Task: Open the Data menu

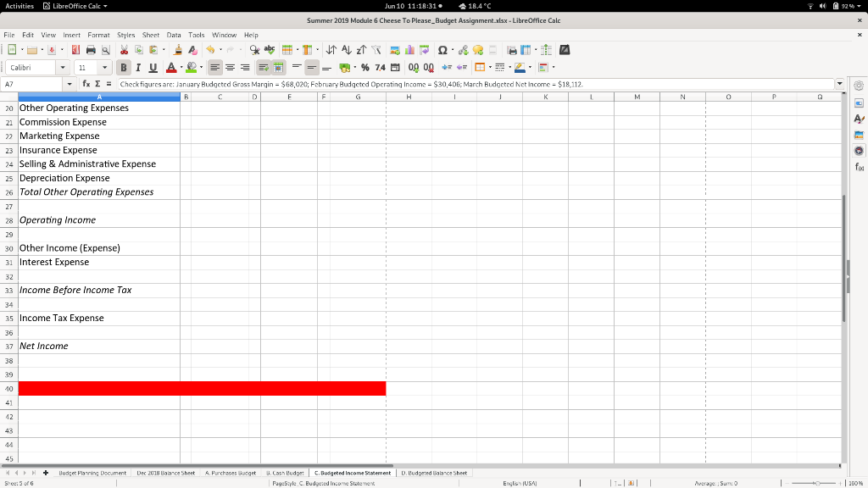Action: pyautogui.click(x=175, y=36)
